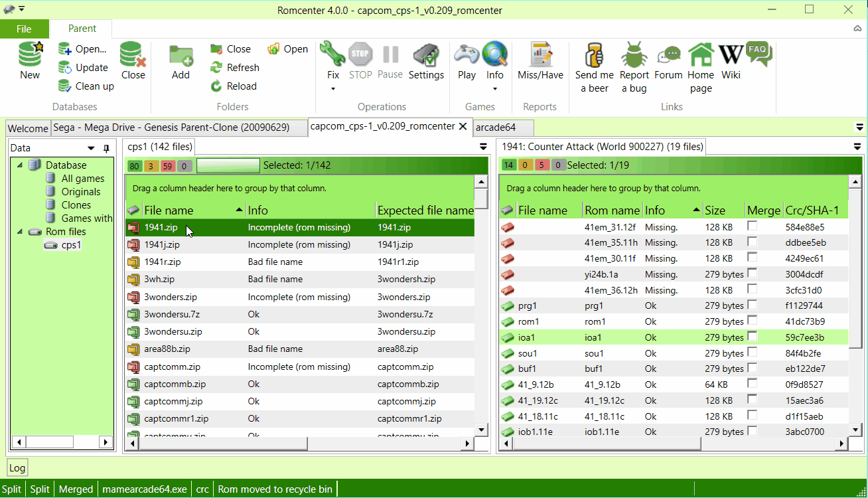Click the Data panel horizontal scrollbar

(x=62, y=442)
